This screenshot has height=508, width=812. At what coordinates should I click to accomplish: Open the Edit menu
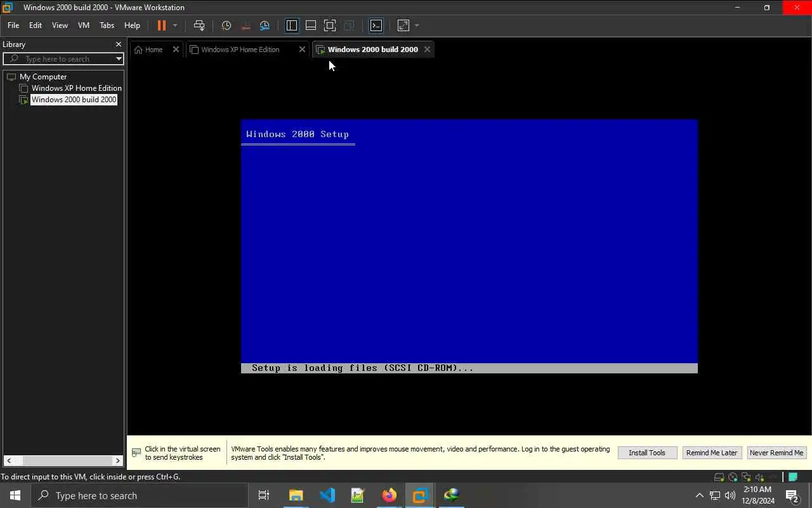pos(36,25)
